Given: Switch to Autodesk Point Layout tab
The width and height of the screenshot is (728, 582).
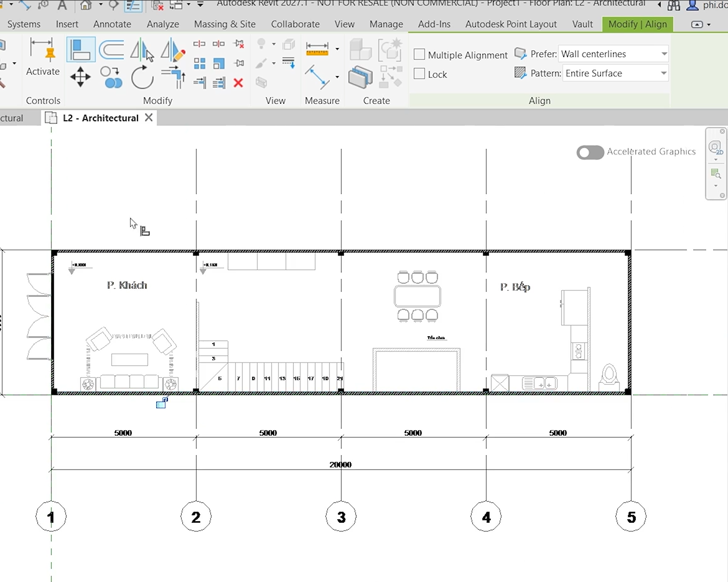Looking at the screenshot, I should click(x=511, y=24).
